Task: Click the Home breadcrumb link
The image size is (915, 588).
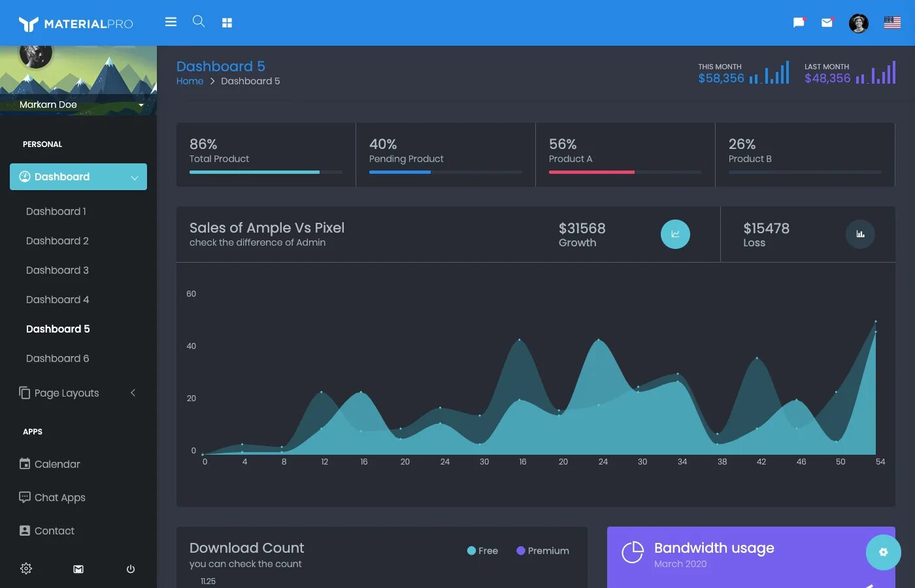Action: click(190, 81)
